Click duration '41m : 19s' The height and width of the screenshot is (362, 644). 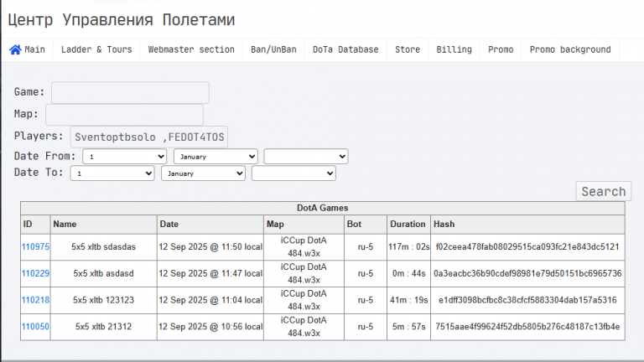coord(408,300)
